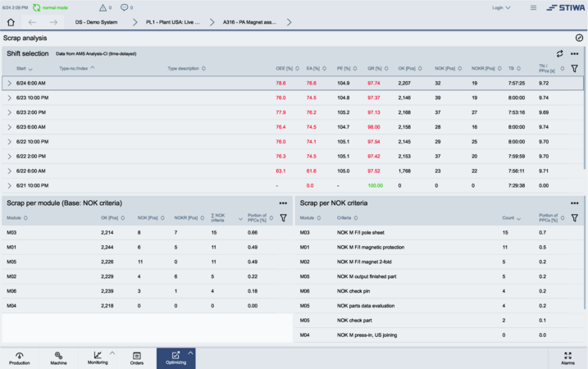Open the hamburger menu
Viewport: 588px width, 369px height.
click(x=533, y=7)
